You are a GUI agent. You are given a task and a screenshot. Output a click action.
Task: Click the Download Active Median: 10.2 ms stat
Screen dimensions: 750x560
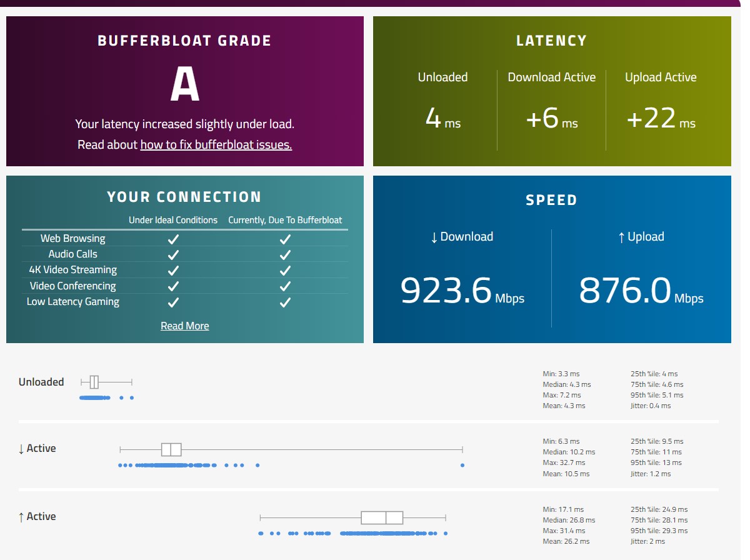pyautogui.click(x=569, y=452)
